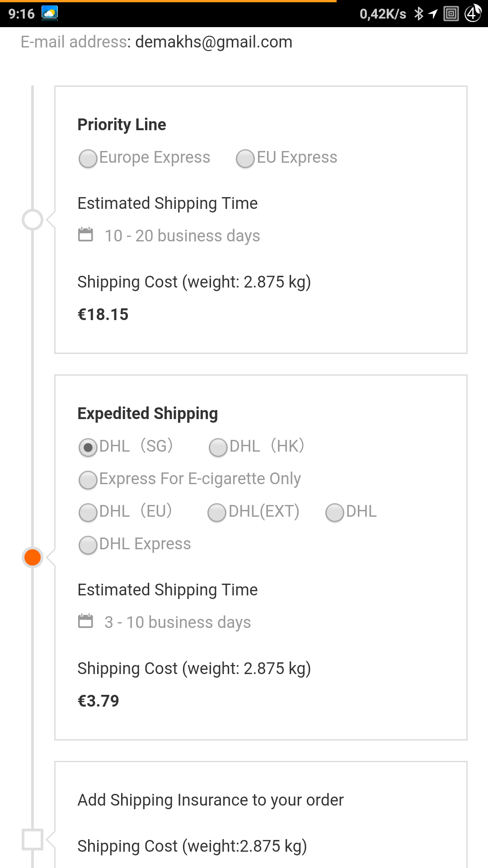Choose DHL (HK) expedited shipping
Screen dimensions: 488x868
[x=218, y=448]
